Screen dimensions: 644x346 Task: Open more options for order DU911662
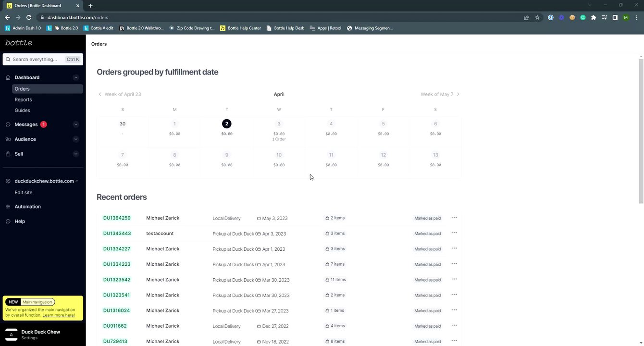pyautogui.click(x=454, y=325)
